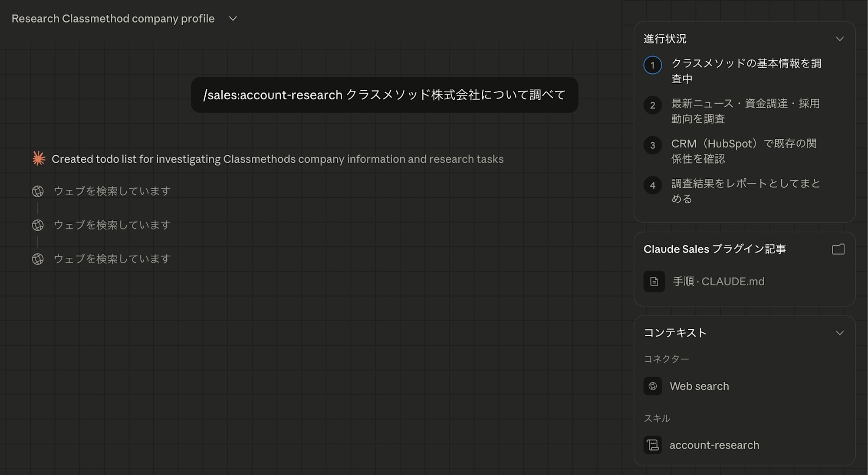Open the conversation title dropdown chevron
Screen dimensions: 868x475
pos(233,19)
